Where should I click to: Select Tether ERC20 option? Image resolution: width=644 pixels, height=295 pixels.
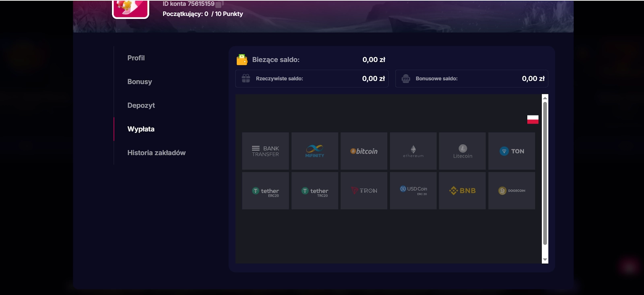[265, 191]
